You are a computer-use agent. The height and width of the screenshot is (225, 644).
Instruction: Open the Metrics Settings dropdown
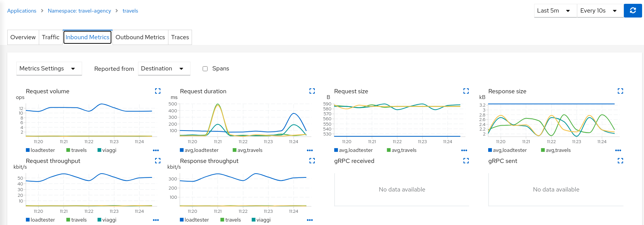tap(49, 69)
